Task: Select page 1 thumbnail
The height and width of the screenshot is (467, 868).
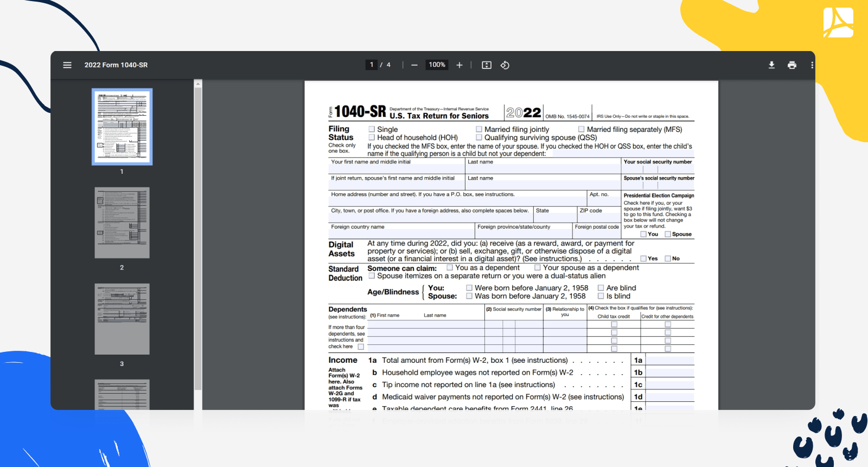Action: click(122, 127)
